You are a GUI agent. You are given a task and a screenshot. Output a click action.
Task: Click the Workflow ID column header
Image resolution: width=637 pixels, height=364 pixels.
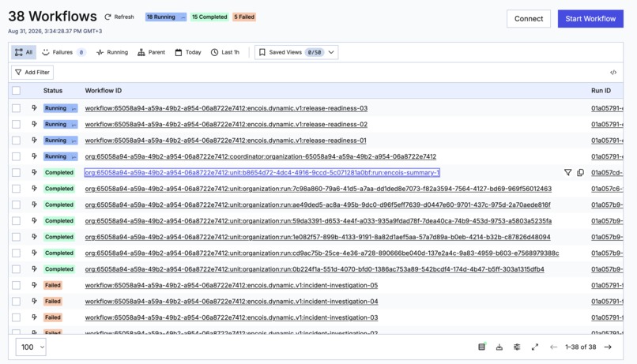pyautogui.click(x=104, y=91)
